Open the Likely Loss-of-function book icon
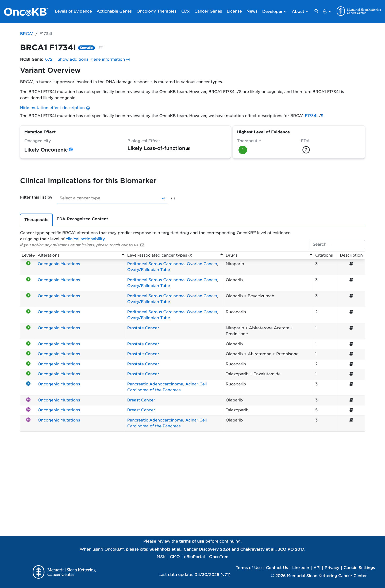Image resolution: width=385 pixels, height=588 pixels. point(188,148)
